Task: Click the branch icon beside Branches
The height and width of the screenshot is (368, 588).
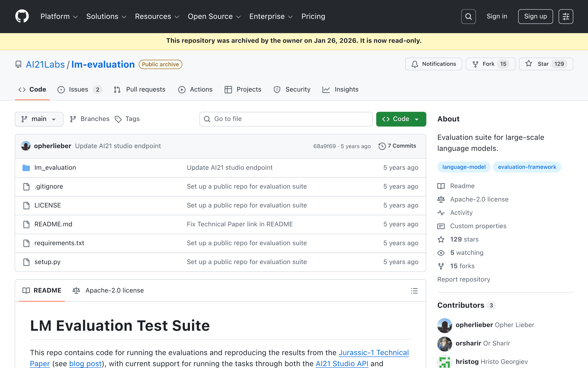Action: [x=73, y=119]
